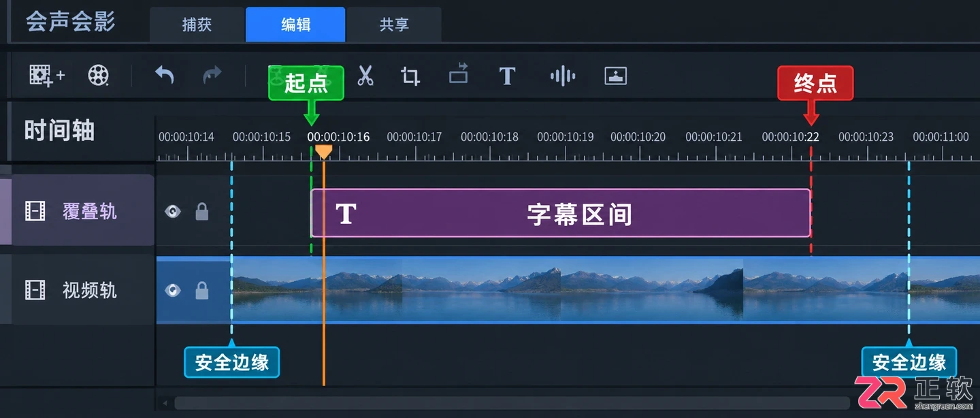Click ruler timecode 00:00:10:16
980x418 pixels.
(338, 137)
